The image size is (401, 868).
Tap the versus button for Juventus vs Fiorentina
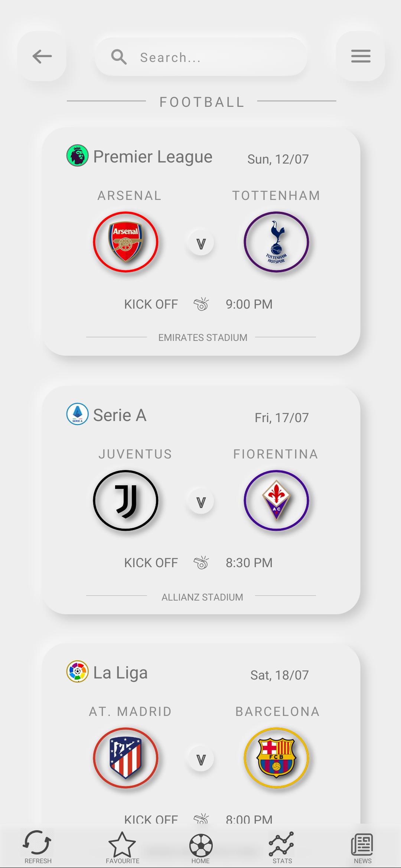pyautogui.click(x=200, y=501)
